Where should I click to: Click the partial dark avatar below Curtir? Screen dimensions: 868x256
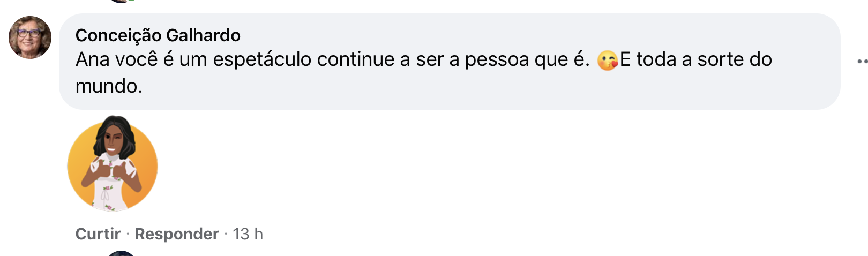(x=121, y=253)
